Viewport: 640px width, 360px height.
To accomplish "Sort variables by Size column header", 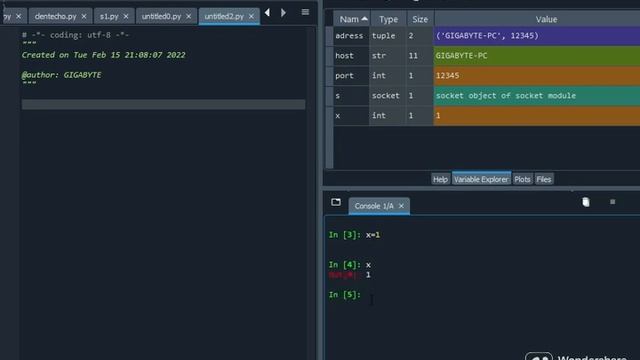I will 420,19.
